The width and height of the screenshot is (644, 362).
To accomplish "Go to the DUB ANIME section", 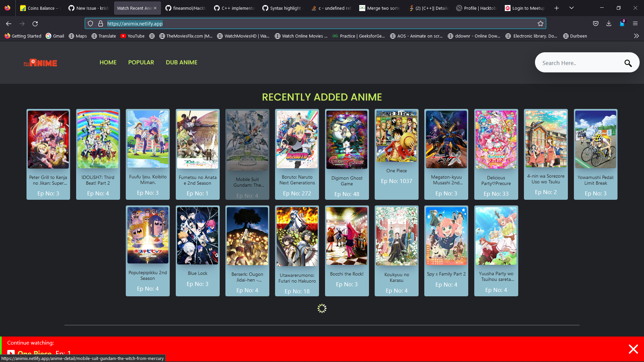I will click(x=181, y=62).
